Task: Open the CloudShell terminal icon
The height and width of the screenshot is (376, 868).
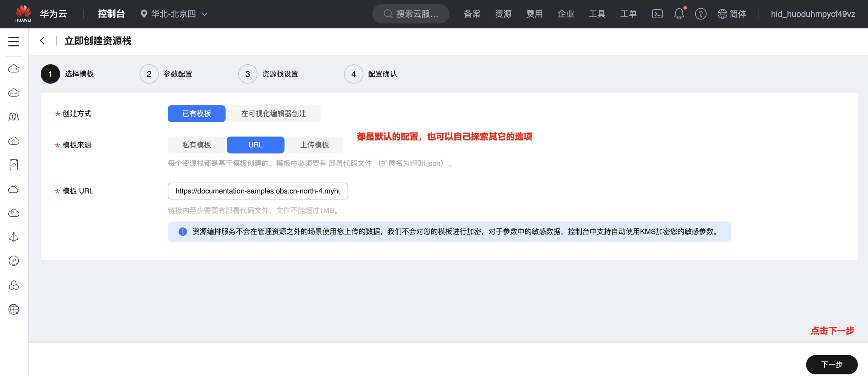Action: 657,14
